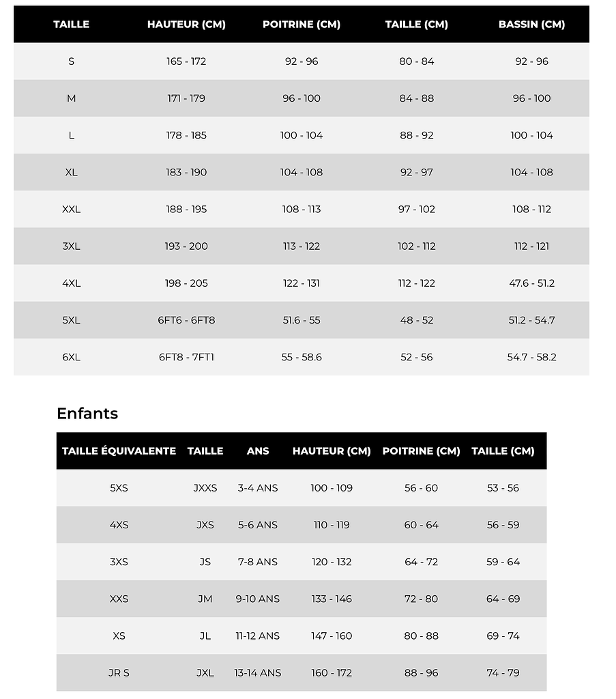Select the XXL size label

(x=71, y=210)
